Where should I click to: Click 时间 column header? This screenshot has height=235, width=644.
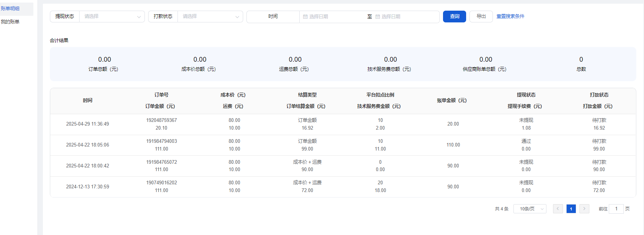coord(87,101)
